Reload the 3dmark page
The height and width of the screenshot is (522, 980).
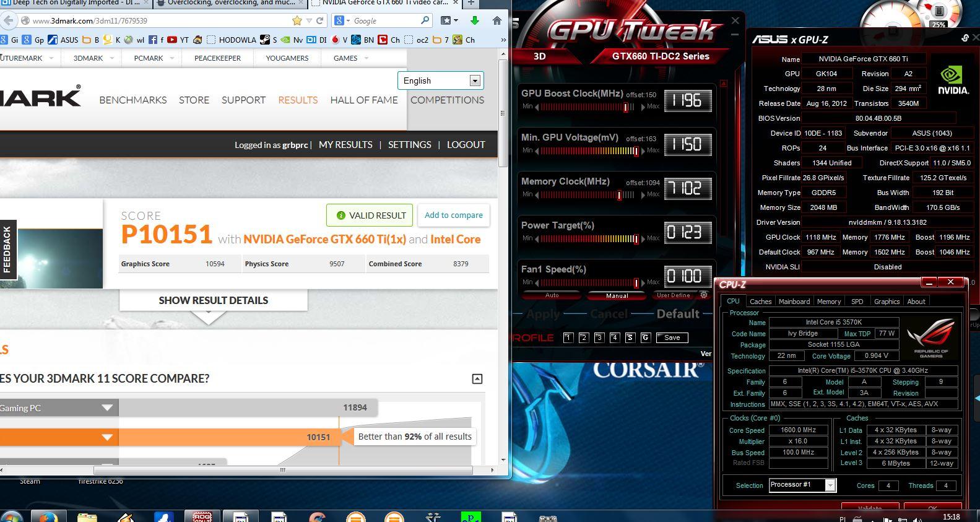coord(320,20)
